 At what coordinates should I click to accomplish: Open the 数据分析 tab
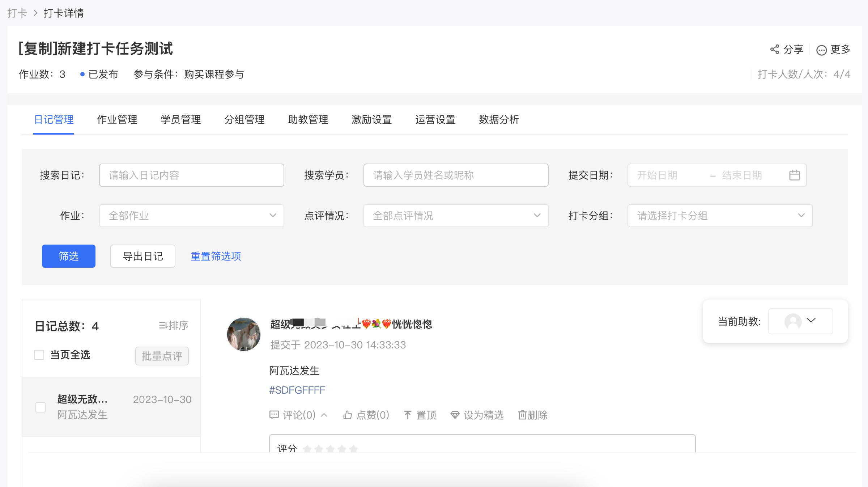pyautogui.click(x=499, y=120)
